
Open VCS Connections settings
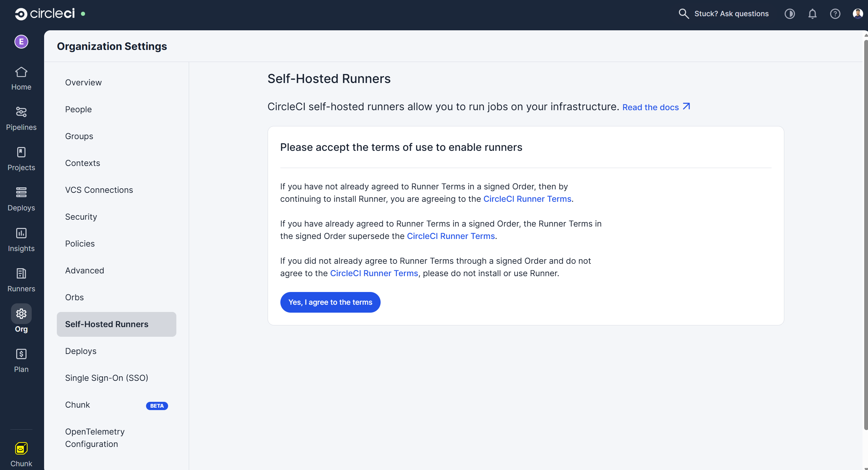click(116, 190)
